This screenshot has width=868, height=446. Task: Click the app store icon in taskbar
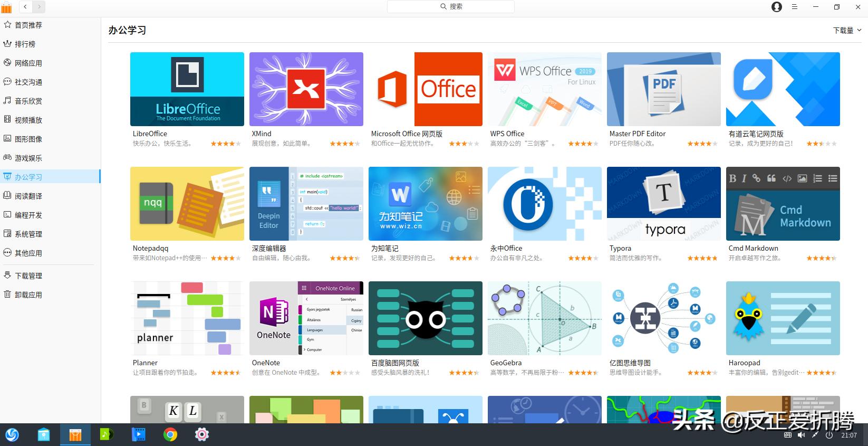coord(75,434)
